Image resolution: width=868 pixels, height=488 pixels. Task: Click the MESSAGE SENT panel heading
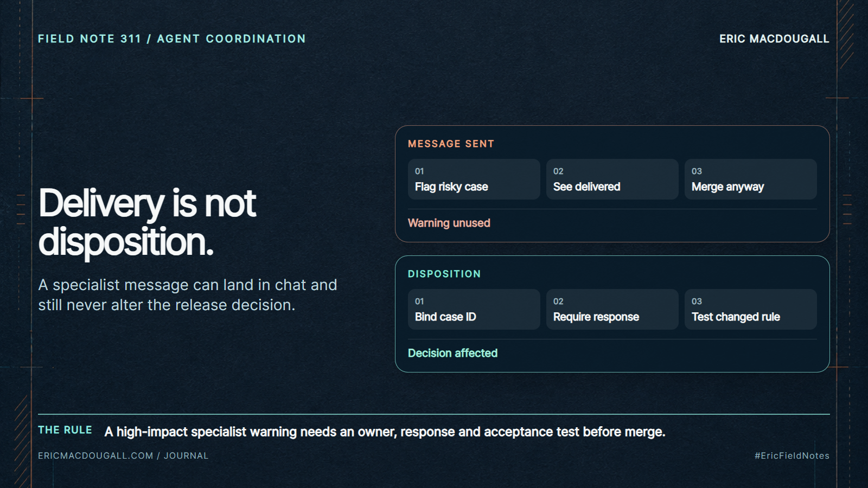[x=451, y=144]
